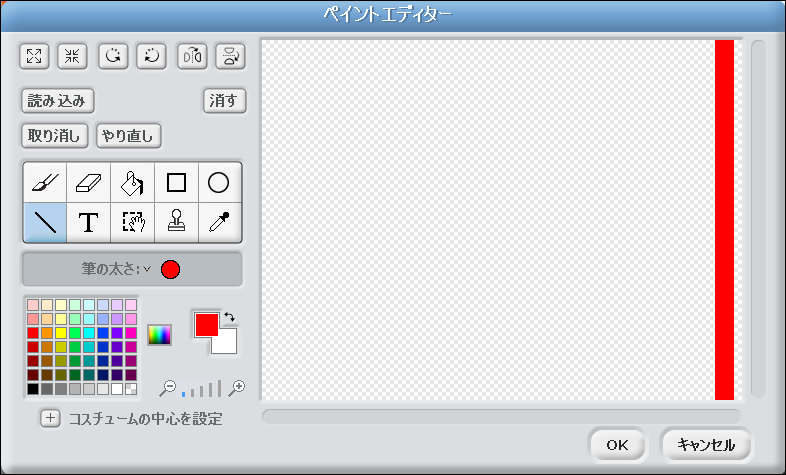Viewport: 786px width, 475px height.
Task: Select the line tool
Action: [x=45, y=222]
